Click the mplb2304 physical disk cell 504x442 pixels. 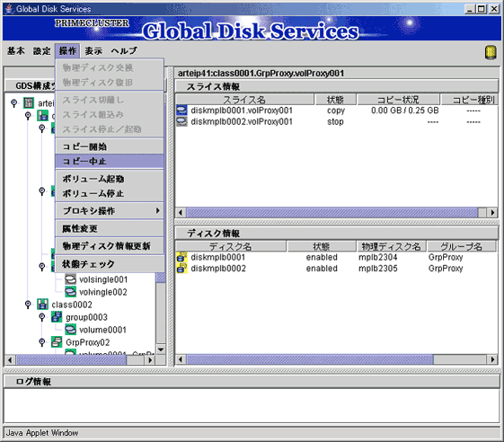[377, 257]
